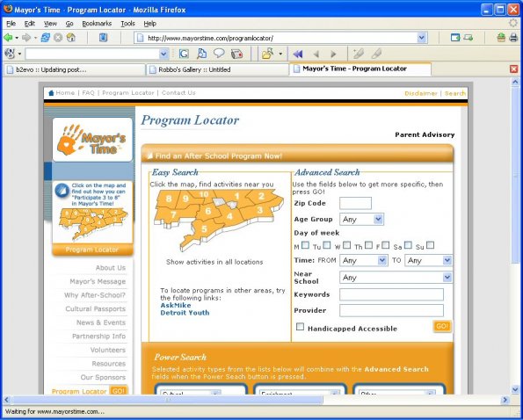
Task: Open the Tools menu
Action: point(127,24)
